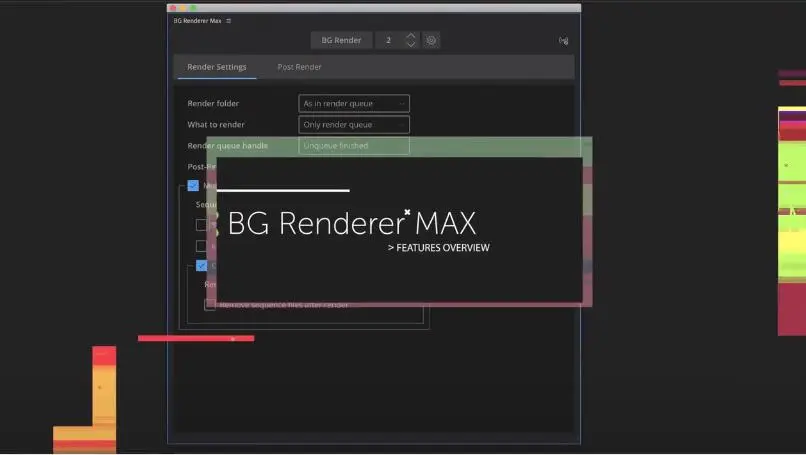
Task: Enable Remove sequence files after render checkbox
Action: tap(210, 305)
